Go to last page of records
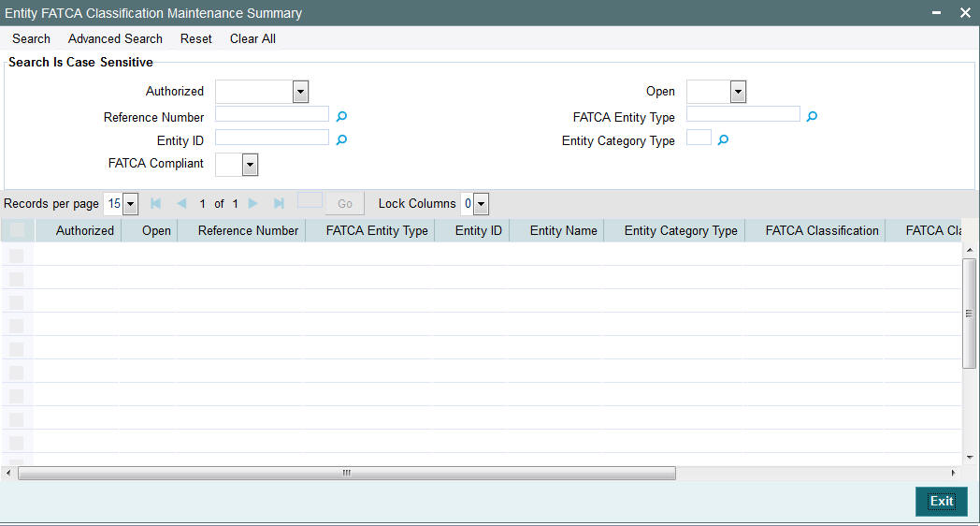Screen dimensions: 980x526 (x=279, y=203)
